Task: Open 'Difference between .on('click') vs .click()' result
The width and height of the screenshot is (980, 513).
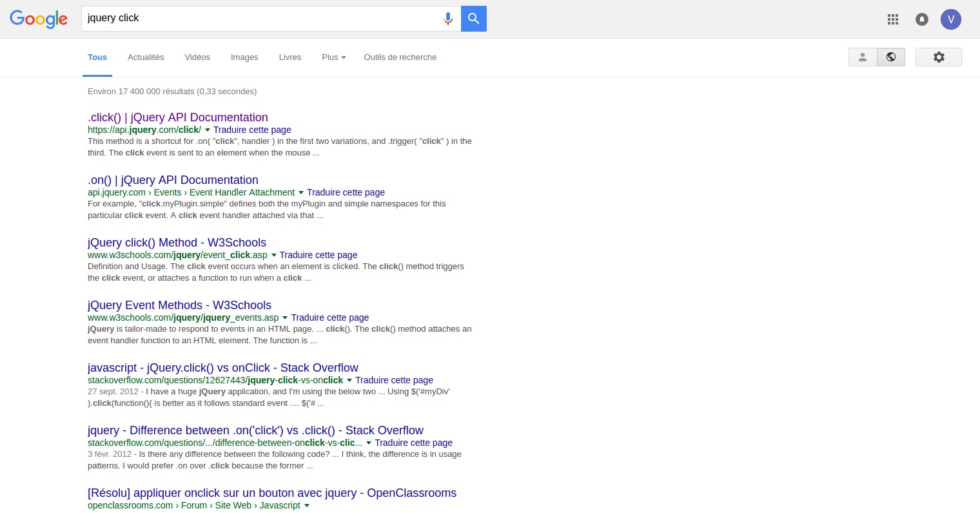Action: [255, 430]
